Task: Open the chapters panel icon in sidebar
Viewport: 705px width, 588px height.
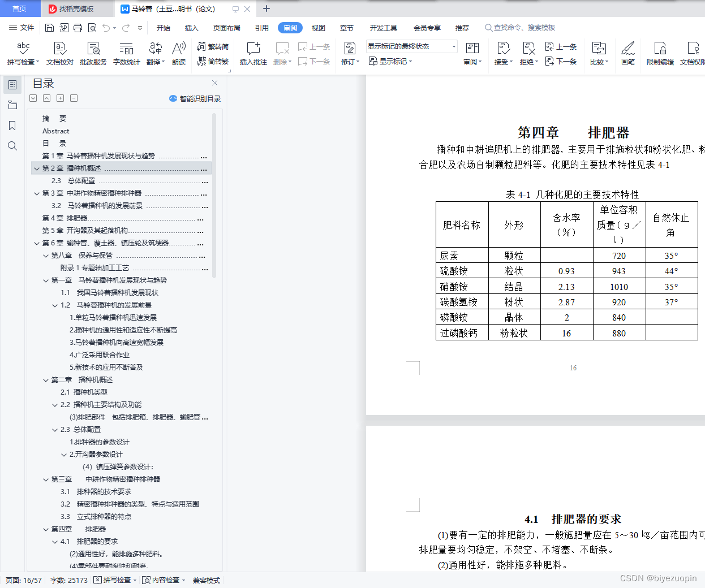Action: [12, 105]
